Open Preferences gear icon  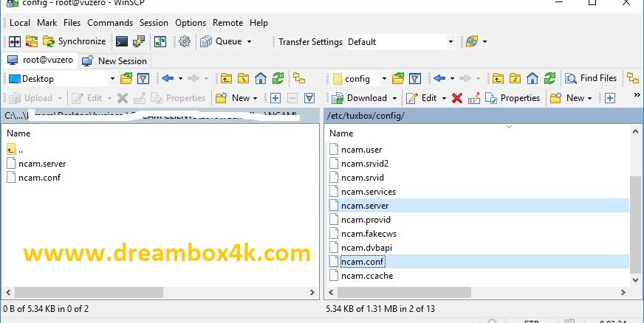pos(185,41)
